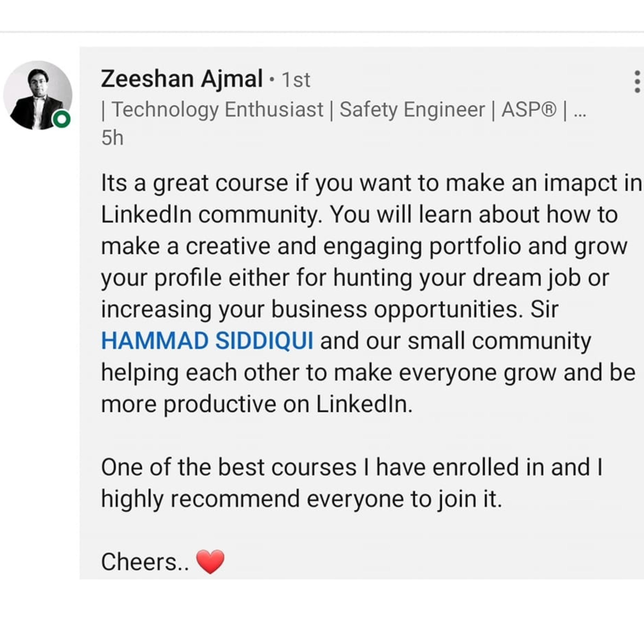644x644 pixels.
Task: Click the ASP® credential in the headline
Action: coord(529,109)
